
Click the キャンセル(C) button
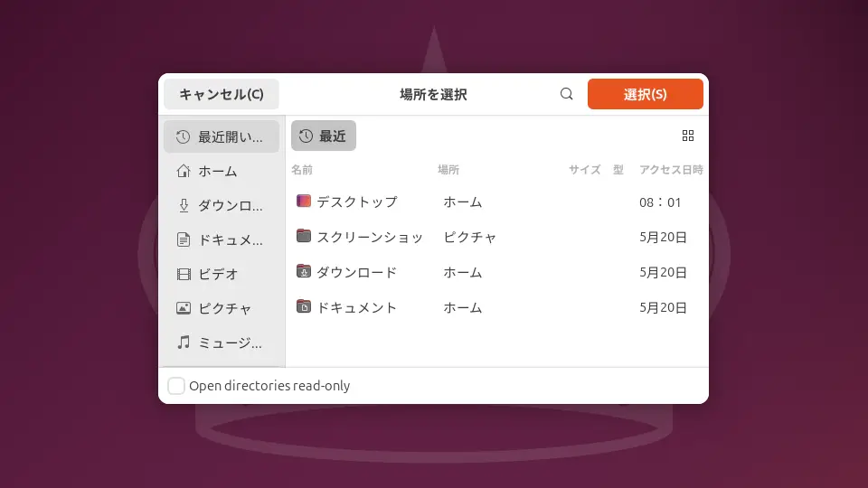222,94
